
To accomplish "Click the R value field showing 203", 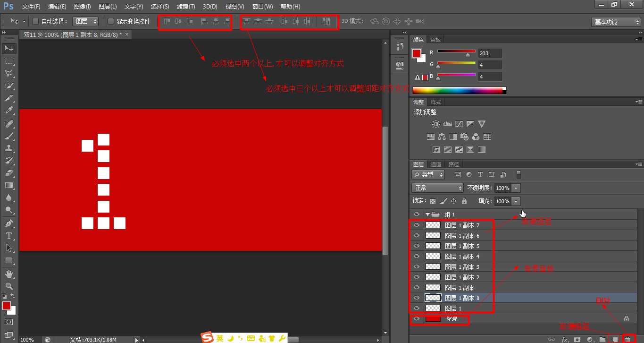I will [490, 53].
